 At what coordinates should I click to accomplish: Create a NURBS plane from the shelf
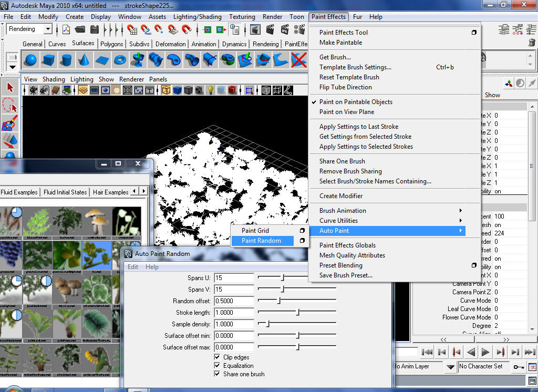(102, 60)
